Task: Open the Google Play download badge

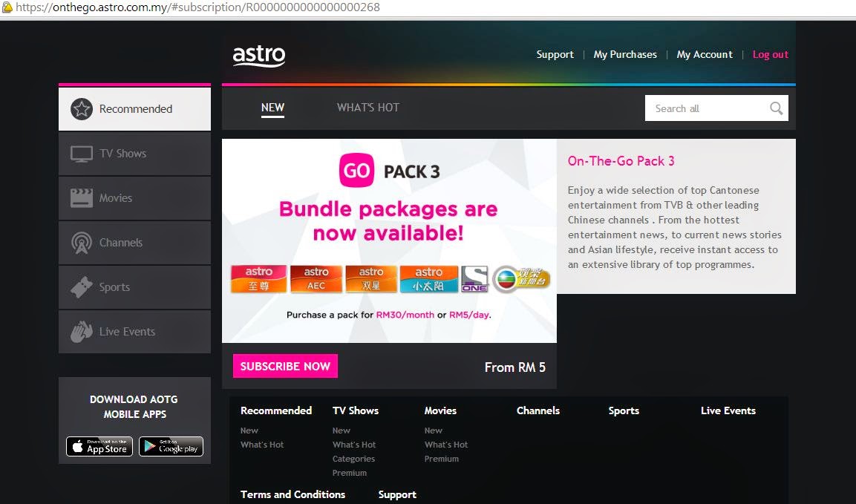Action: 171,446
